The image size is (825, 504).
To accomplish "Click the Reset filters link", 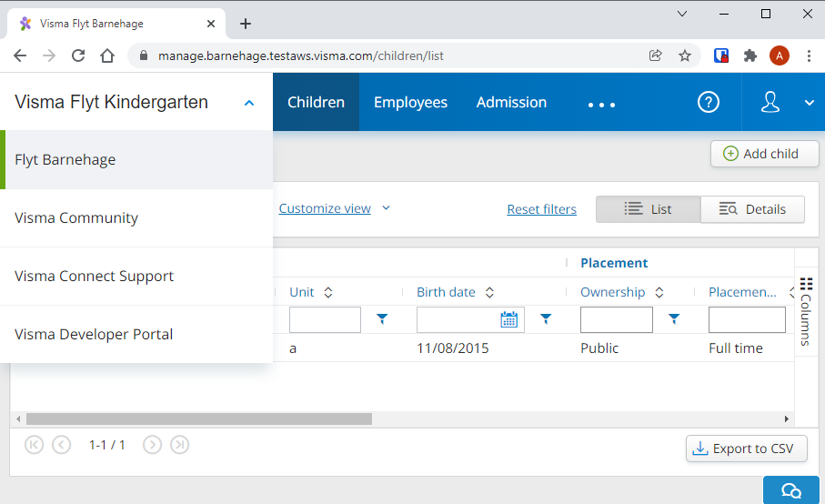I will point(541,209).
